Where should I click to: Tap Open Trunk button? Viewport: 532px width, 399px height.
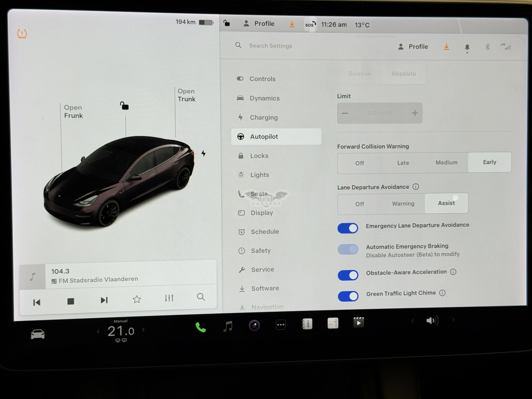pyautogui.click(x=186, y=95)
